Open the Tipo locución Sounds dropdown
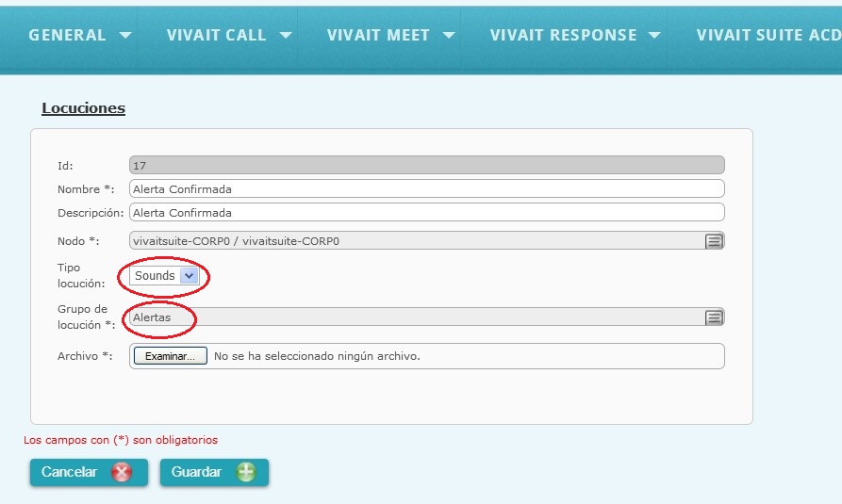This screenshot has height=504, width=842. [x=165, y=276]
